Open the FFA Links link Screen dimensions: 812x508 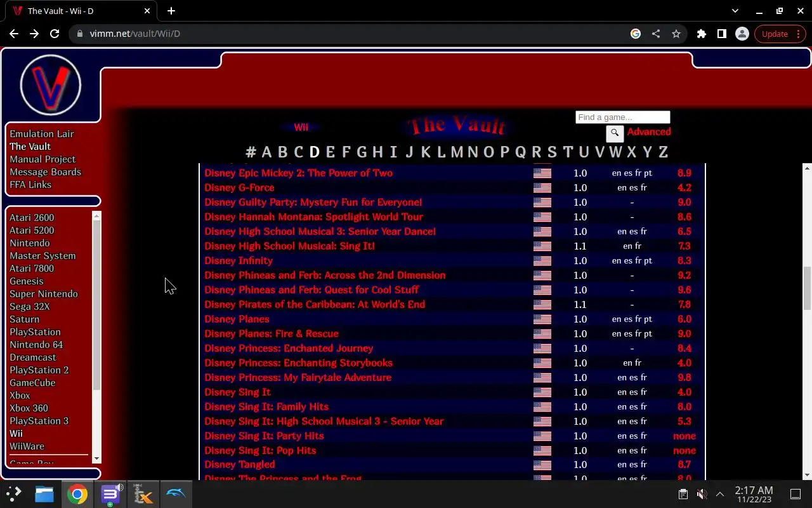pyautogui.click(x=30, y=185)
